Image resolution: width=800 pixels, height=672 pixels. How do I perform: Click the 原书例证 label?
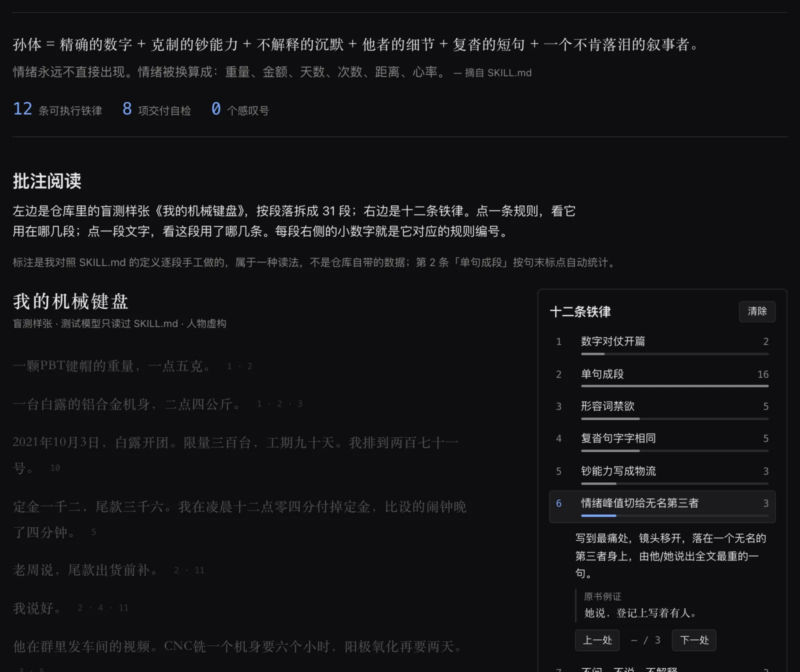602,596
